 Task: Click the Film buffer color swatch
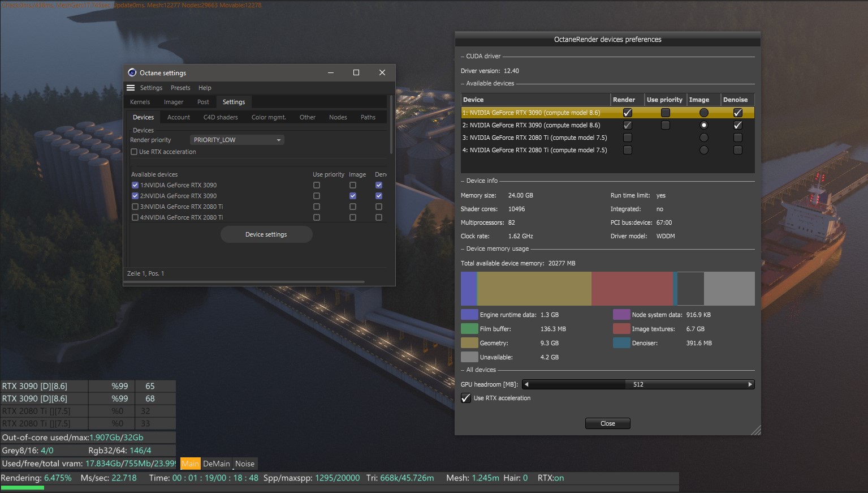tap(469, 329)
